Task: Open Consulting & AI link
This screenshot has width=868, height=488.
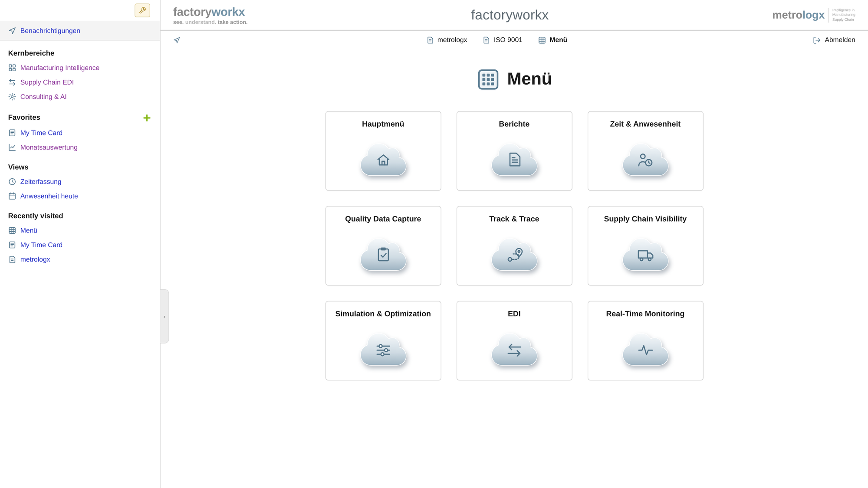Action: pos(43,97)
